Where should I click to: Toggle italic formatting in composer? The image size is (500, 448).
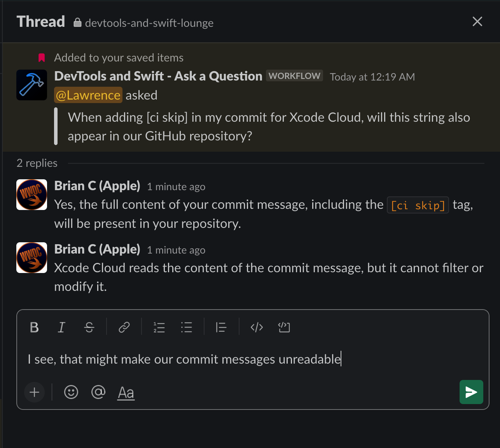pyautogui.click(x=61, y=327)
